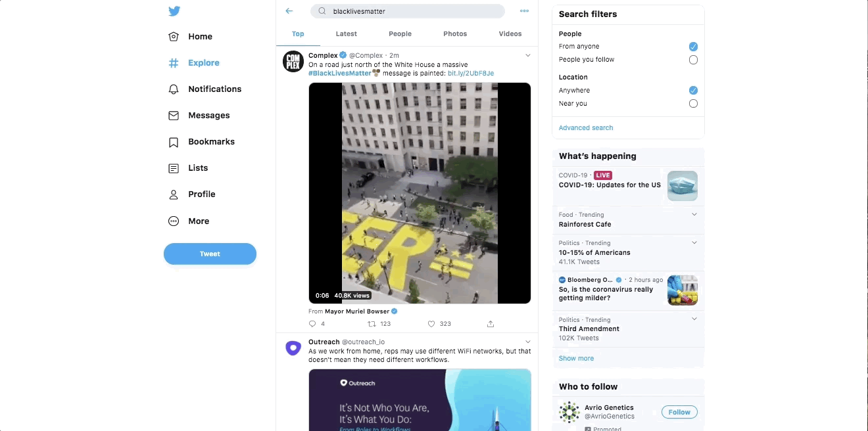
Task: Click the Twitter bird logo
Action: pos(174,11)
